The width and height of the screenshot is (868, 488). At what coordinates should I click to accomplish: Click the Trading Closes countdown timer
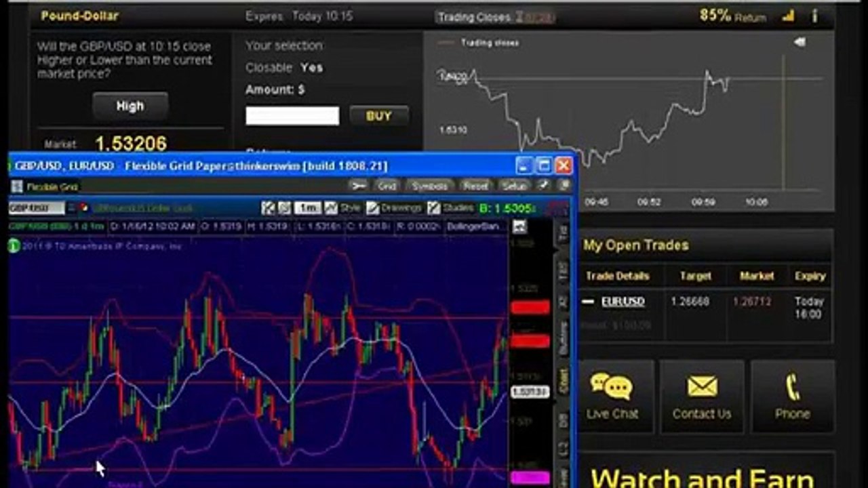pos(536,18)
